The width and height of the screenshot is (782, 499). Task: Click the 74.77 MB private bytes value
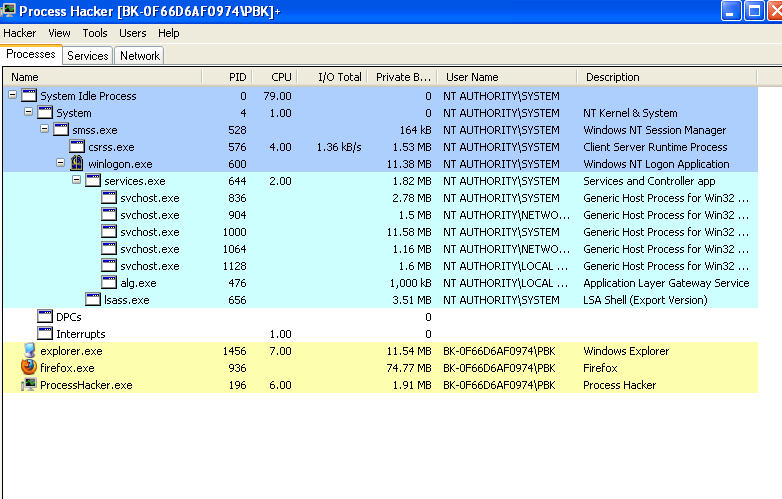pyautogui.click(x=409, y=368)
